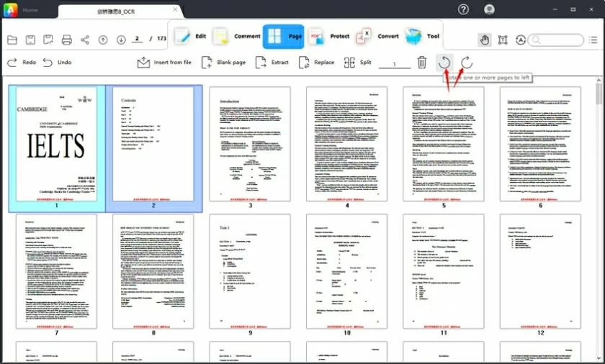Click the OCR text recognition icon

521,40
